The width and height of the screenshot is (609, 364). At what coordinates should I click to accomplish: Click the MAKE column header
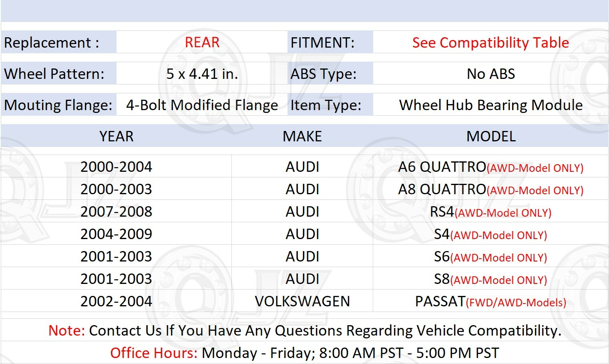[x=302, y=136]
